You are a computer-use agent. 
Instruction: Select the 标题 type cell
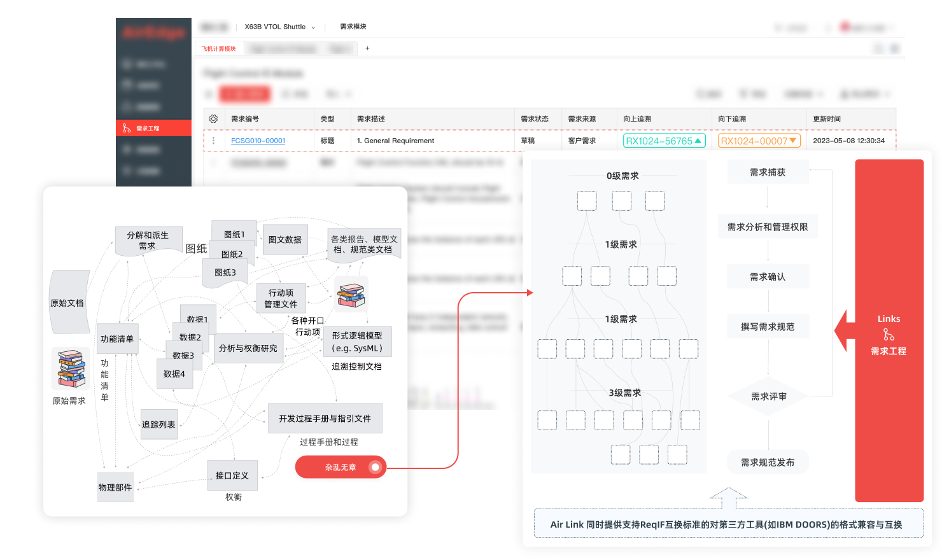tap(327, 141)
